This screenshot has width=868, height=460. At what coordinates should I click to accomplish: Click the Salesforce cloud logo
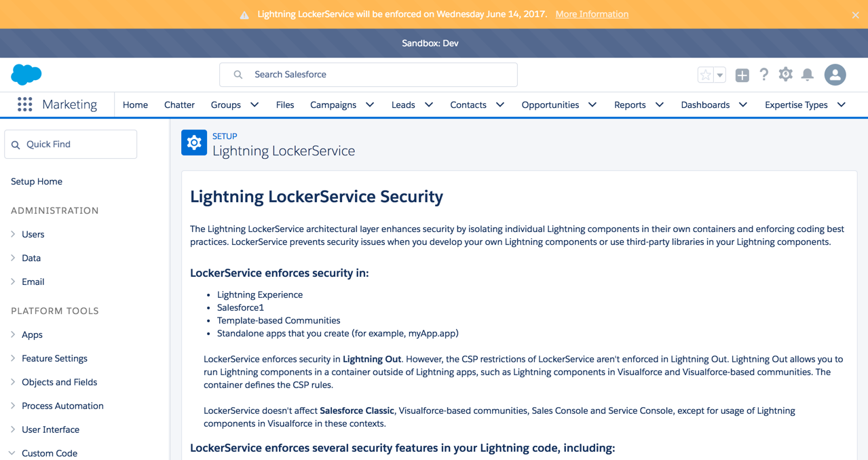coord(26,75)
